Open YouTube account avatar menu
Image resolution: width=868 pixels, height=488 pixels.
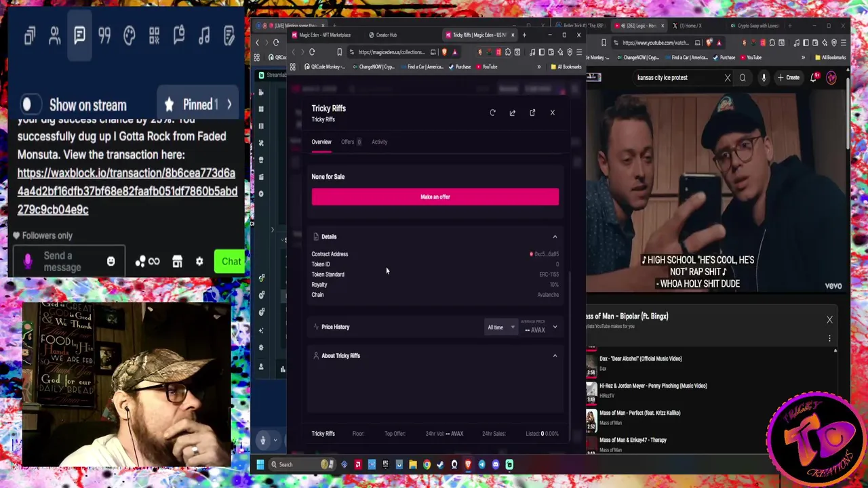[831, 77]
